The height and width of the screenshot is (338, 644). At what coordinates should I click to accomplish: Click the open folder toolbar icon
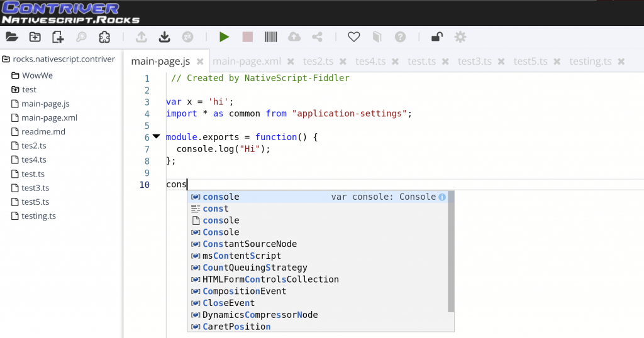12,37
